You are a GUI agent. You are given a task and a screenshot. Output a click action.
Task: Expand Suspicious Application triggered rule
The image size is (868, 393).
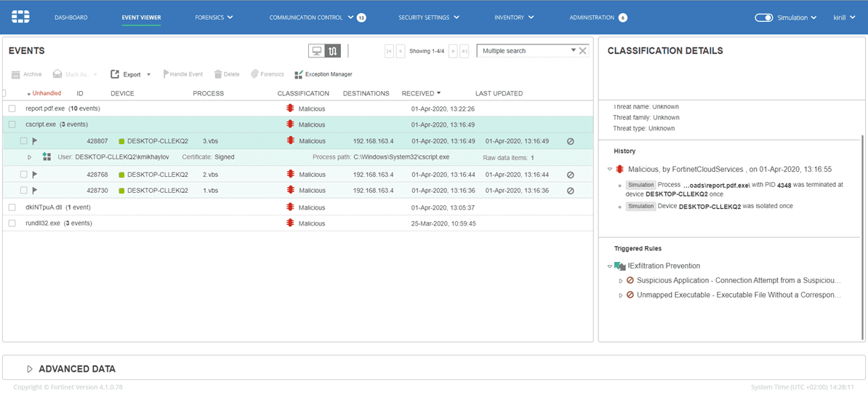(x=621, y=280)
